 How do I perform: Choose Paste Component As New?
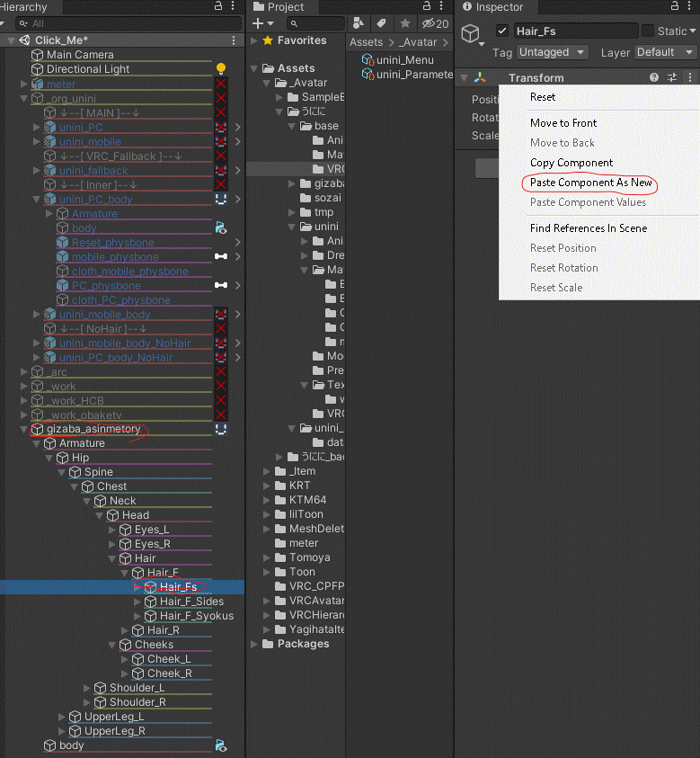tap(590, 183)
